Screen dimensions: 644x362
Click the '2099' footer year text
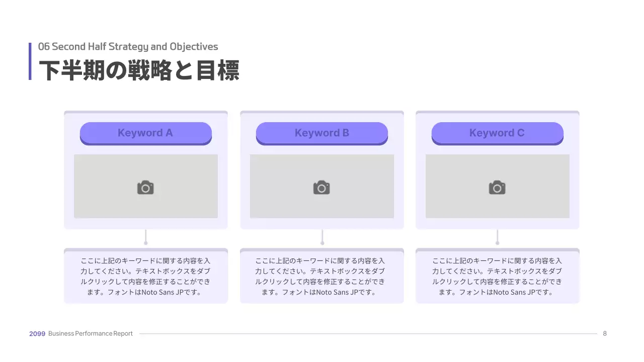pos(37,334)
